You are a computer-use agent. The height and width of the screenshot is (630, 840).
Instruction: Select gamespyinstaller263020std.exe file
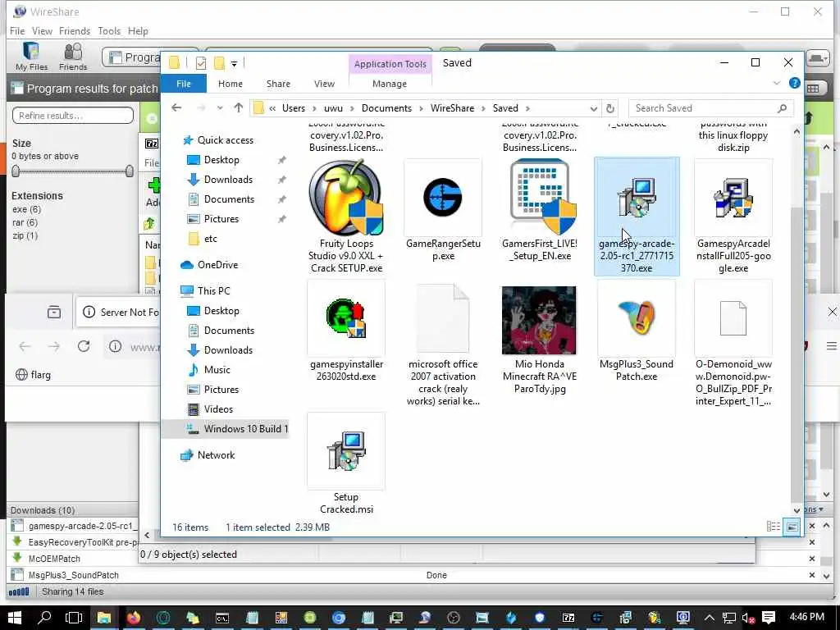click(x=346, y=331)
